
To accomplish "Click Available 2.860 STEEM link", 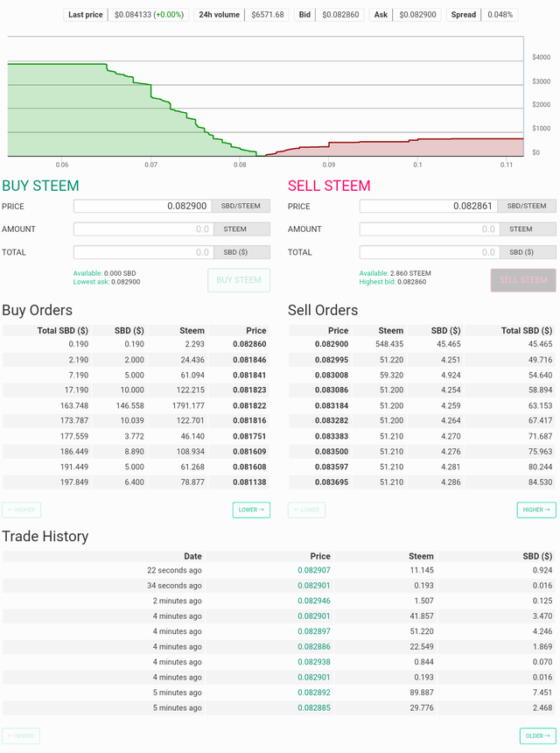I will (395, 273).
